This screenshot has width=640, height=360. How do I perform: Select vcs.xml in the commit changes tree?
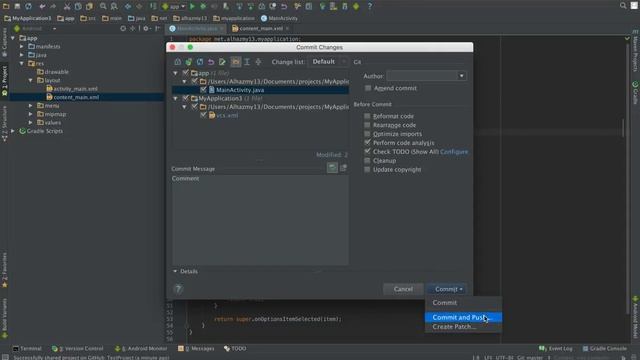[x=227, y=116]
